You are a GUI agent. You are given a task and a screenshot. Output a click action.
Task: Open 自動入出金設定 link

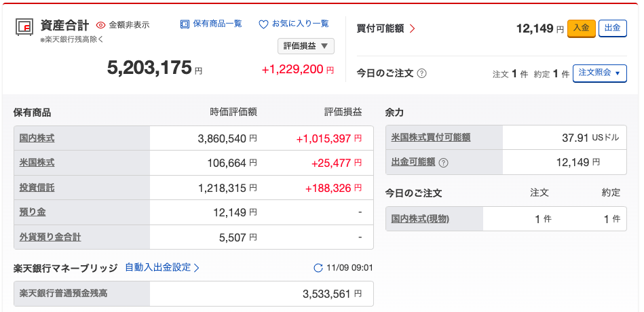162,268
